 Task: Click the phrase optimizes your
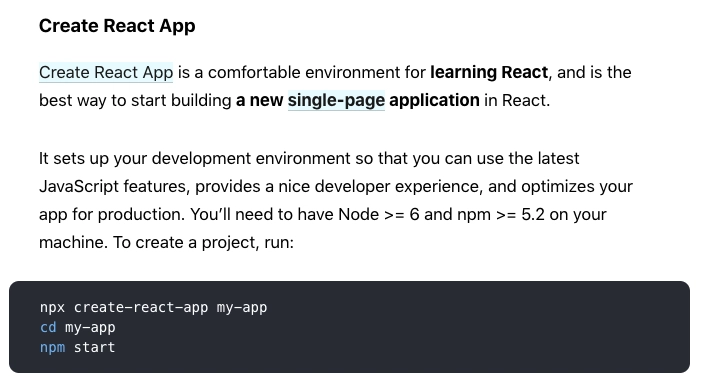[577, 187]
